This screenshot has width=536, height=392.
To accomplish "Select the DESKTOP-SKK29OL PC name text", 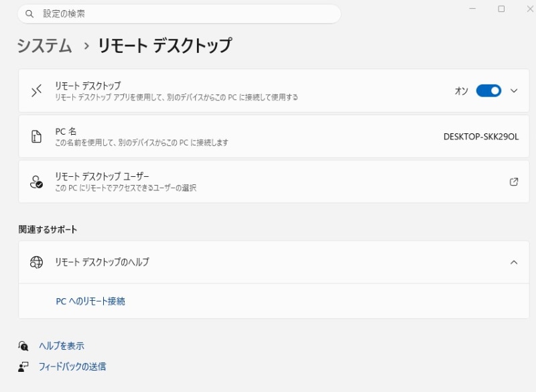I will coord(481,137).
